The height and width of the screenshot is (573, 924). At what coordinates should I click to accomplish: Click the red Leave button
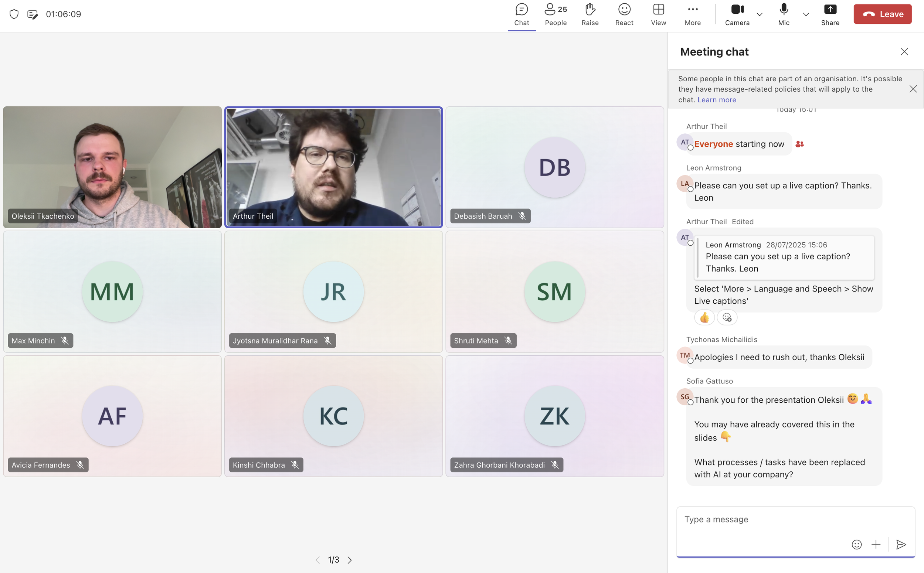[882, 14]
